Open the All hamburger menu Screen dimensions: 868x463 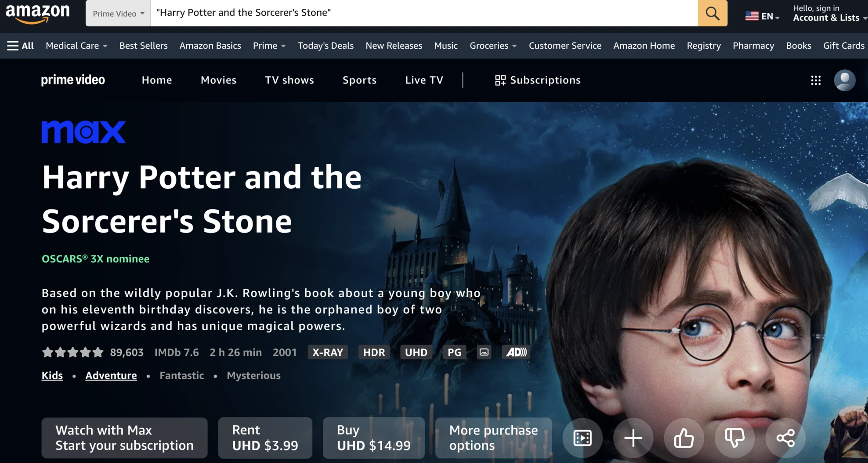(20, 46)
